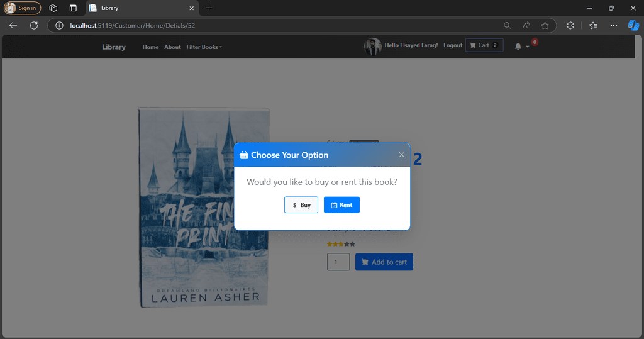Click the Hello Elsayed Farag greeting

(411, 45)
